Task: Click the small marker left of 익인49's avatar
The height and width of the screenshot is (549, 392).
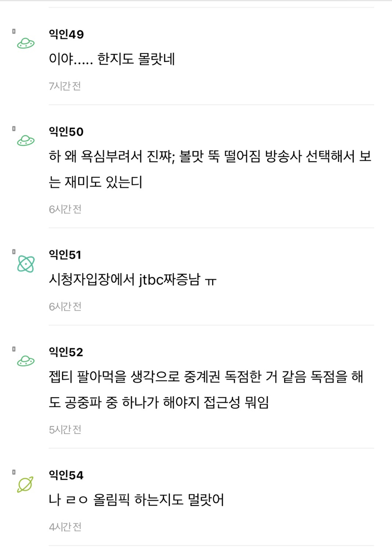Action: tap(14, 31)
